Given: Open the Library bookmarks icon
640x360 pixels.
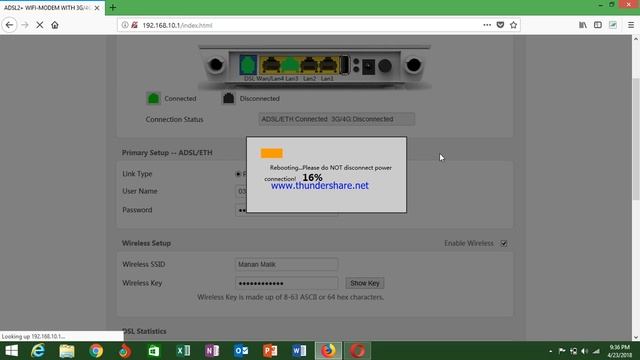Looking at the screenshot, I should [583, 25].
